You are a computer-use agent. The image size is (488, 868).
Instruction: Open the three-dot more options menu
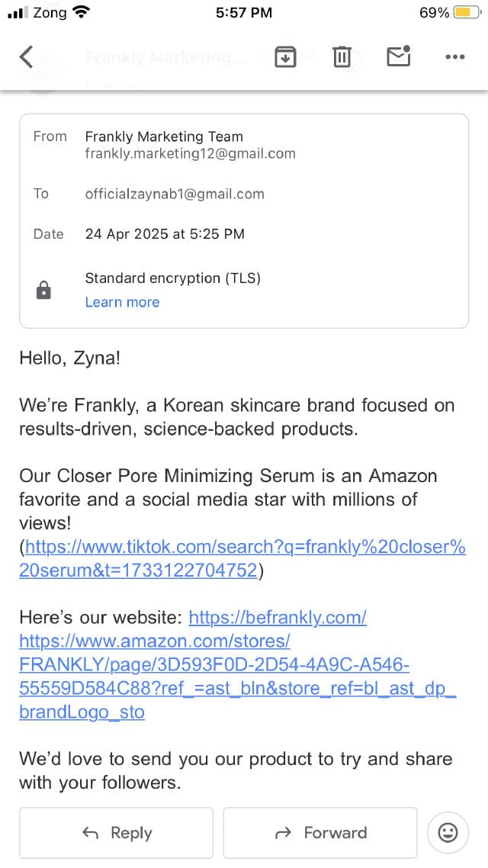pyautogui.click(x=454, y=56)
